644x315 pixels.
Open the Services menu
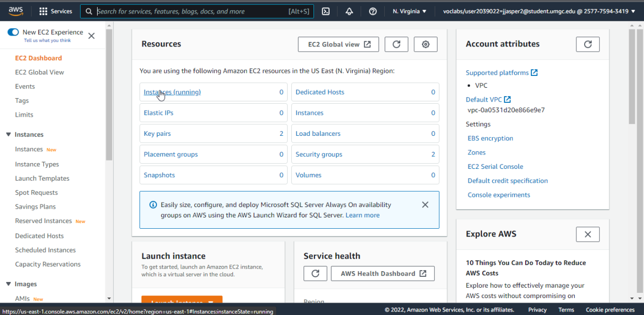(x=56, y=11)
